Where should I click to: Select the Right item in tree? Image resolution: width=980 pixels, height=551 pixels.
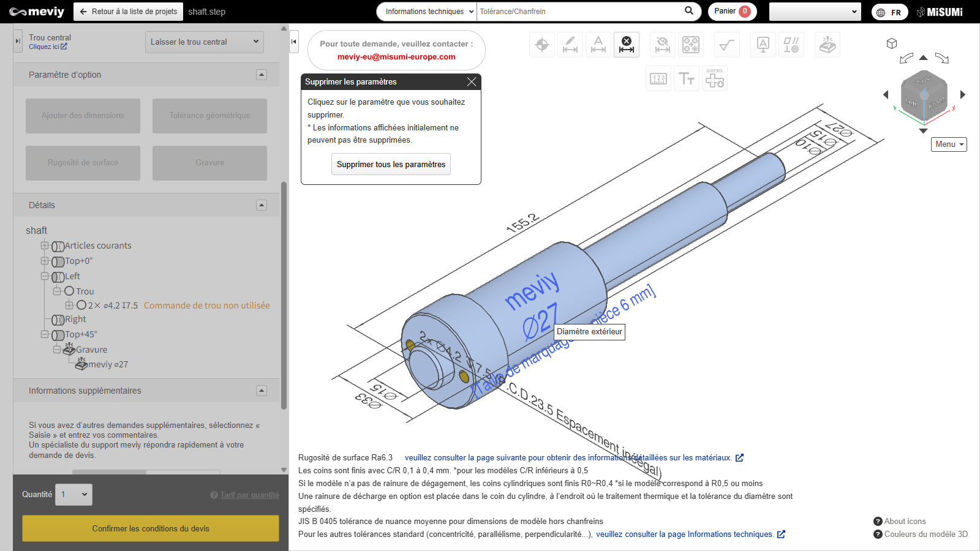75,319
